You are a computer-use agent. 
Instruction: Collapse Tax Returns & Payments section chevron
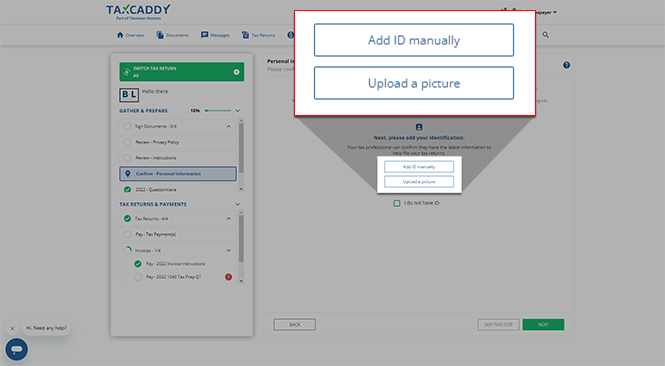click(238, 204)
